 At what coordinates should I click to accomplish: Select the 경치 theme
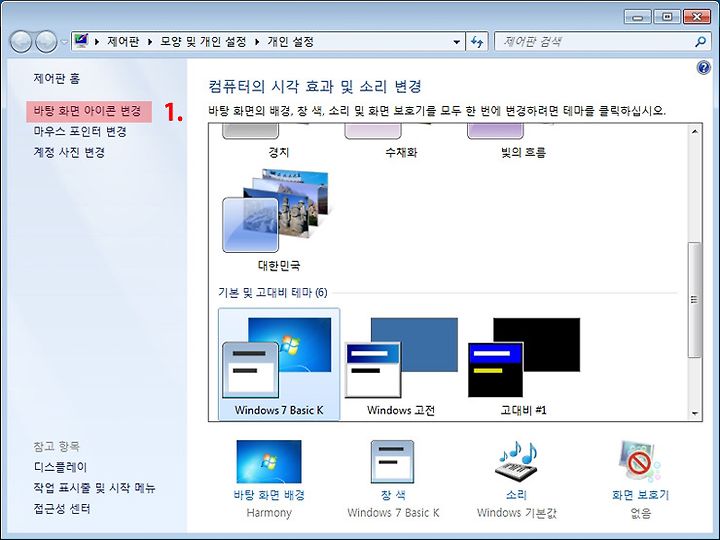(278, 141)
